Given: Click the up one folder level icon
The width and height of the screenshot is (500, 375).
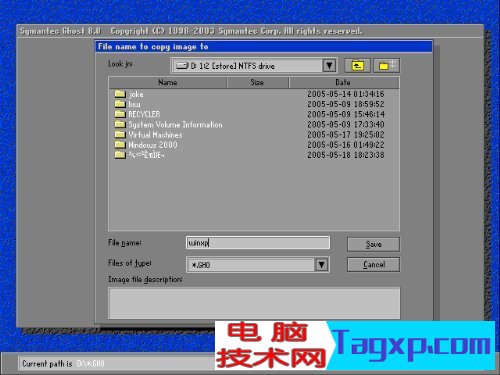Looking at the screenshot, I should click(x=357, y=65).
